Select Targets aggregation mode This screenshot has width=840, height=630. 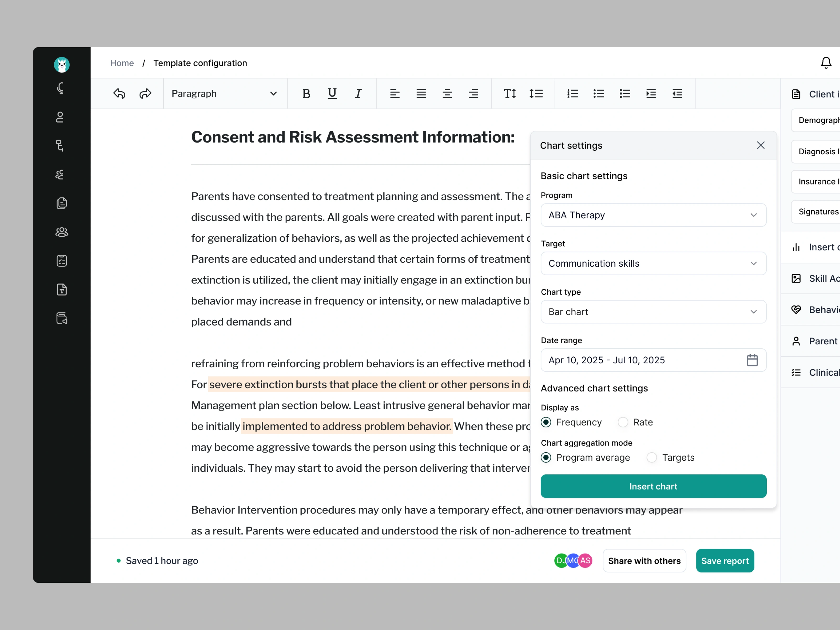click(670, 458)
